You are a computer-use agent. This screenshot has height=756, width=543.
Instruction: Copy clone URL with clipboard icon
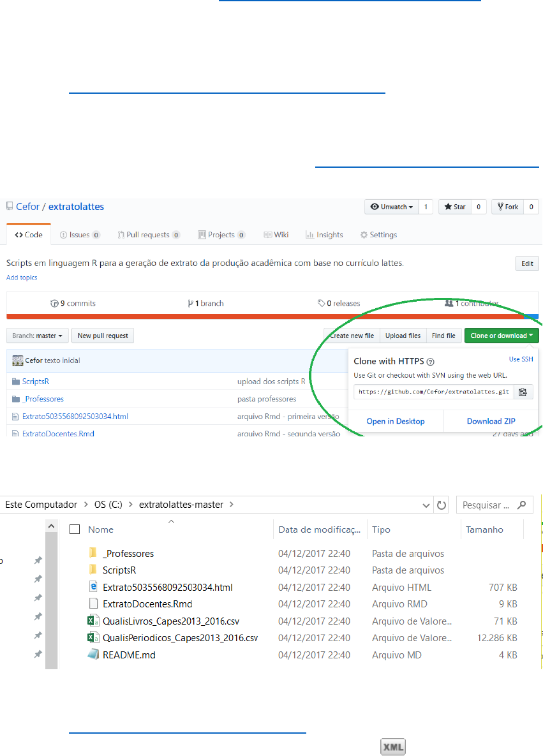coord(523,392)
